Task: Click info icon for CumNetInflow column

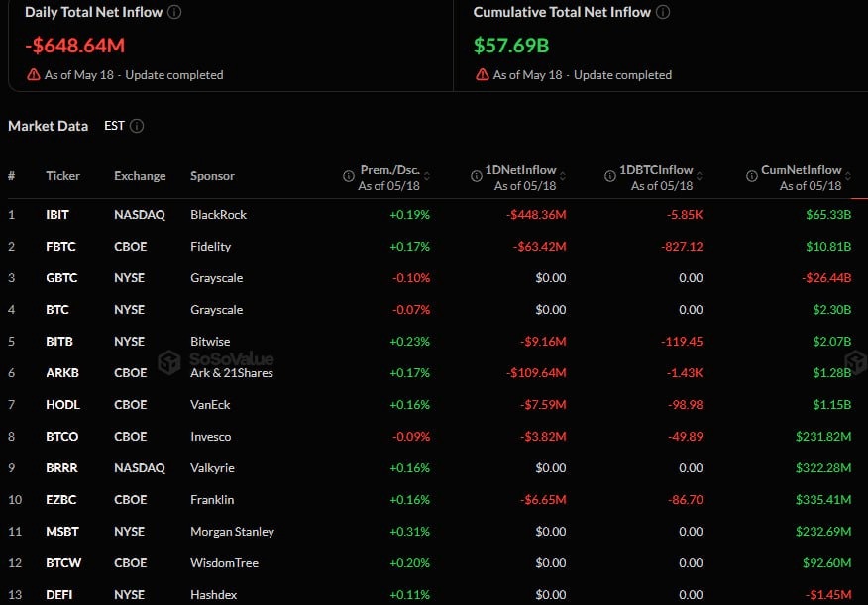Action: (x=752, y=176)
